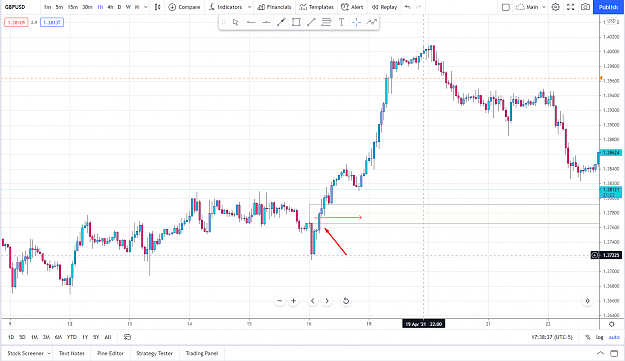Select the cursor arrow tool
The image size is (625, 361).
236,22
